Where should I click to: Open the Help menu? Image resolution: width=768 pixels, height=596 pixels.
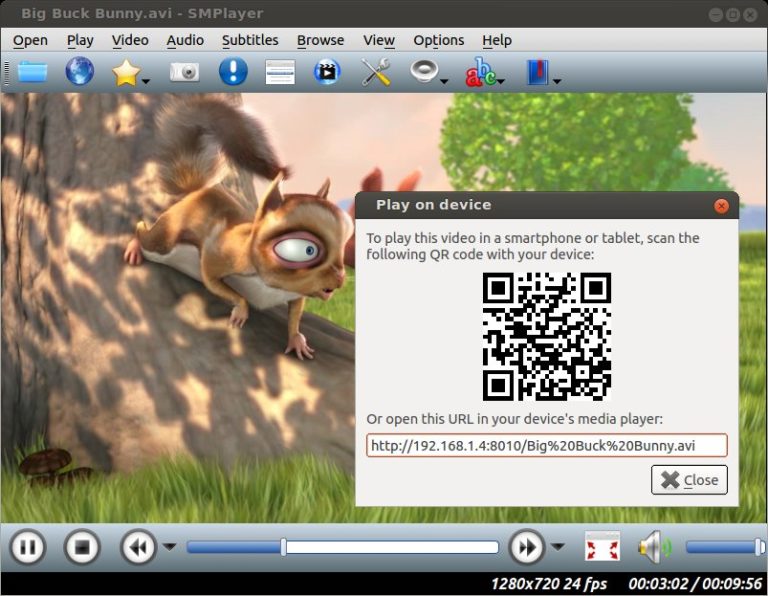click(497, 40)
